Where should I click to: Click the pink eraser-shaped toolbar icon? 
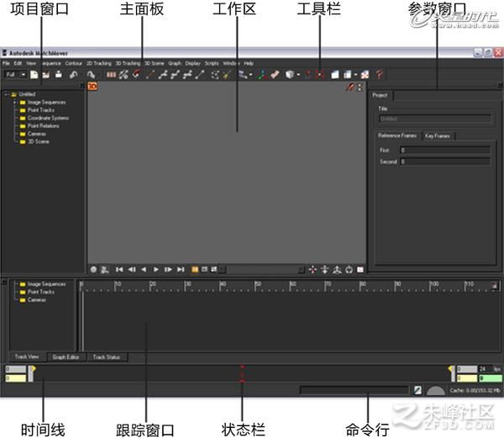point(275,75)
